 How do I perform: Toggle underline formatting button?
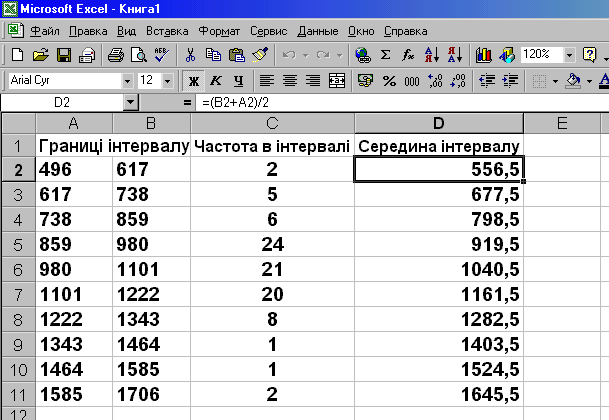(x=237, y=80)
